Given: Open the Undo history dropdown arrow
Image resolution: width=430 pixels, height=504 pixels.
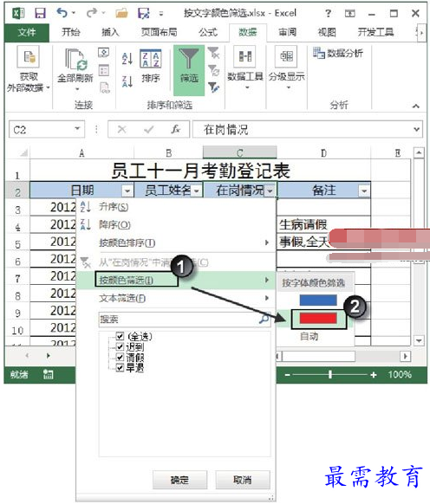Looking at the screenshot, I should [74, 13].
